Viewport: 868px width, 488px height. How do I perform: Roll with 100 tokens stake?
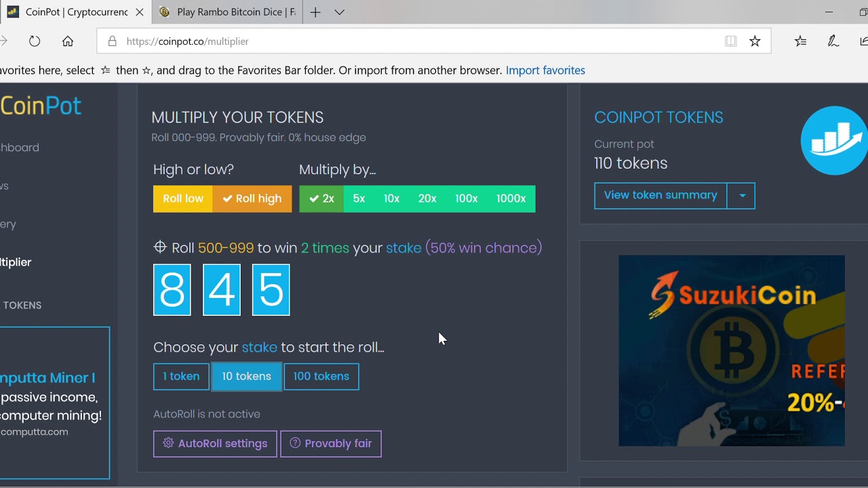pos(321,377)
